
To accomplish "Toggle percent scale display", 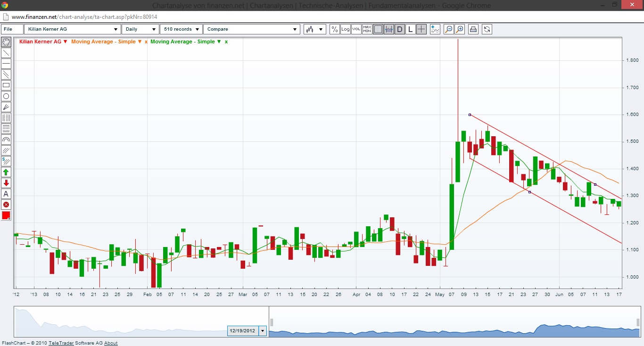I will coord(335,29).
